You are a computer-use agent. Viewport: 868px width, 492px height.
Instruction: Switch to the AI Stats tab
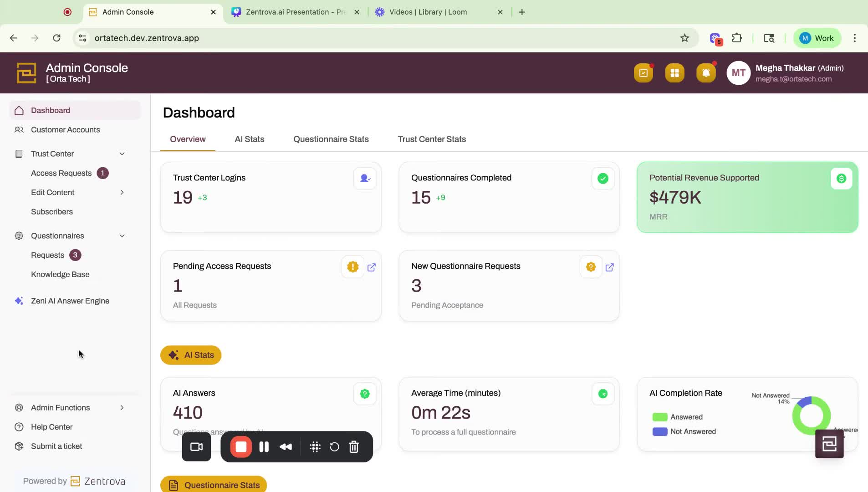point(249,139)
